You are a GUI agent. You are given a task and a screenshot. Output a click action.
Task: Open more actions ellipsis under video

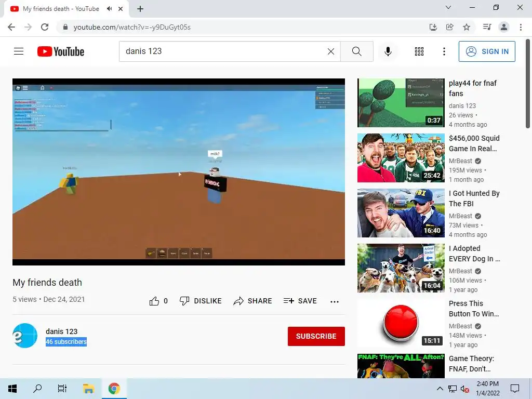pyautogui.click(x=335, y=302)
